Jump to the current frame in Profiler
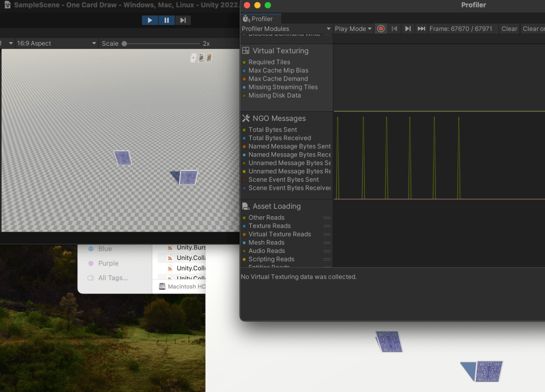This screenshot has height=392, width=545. (x=421, y=29)
